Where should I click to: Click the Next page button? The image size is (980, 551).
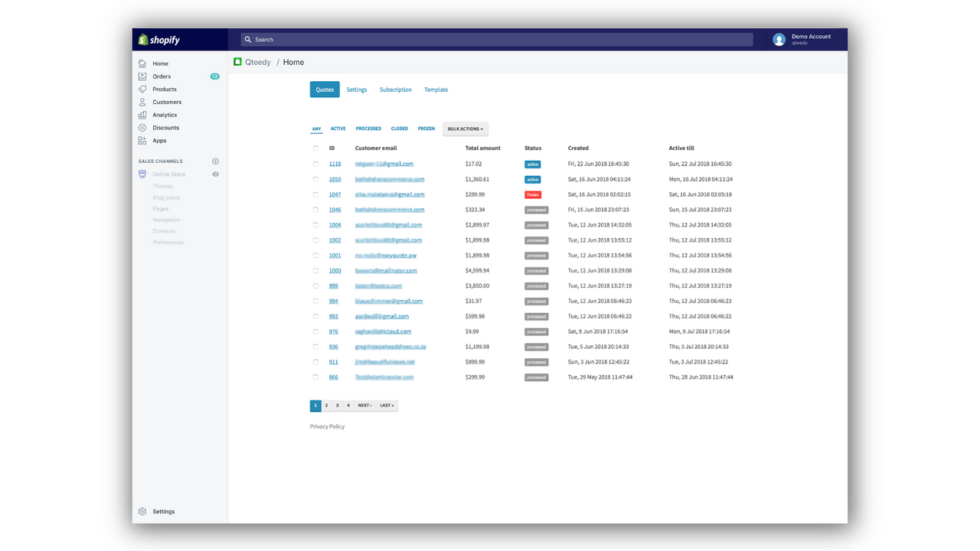point(364,406)
